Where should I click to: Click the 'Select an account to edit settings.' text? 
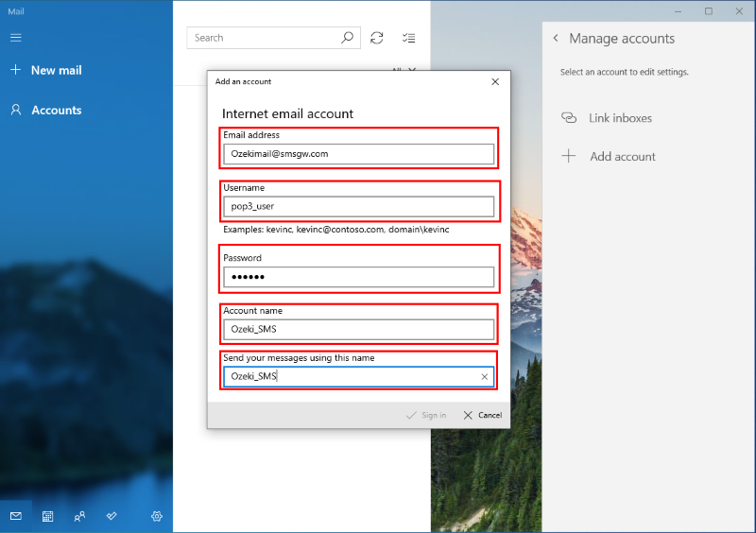(625, 72)
